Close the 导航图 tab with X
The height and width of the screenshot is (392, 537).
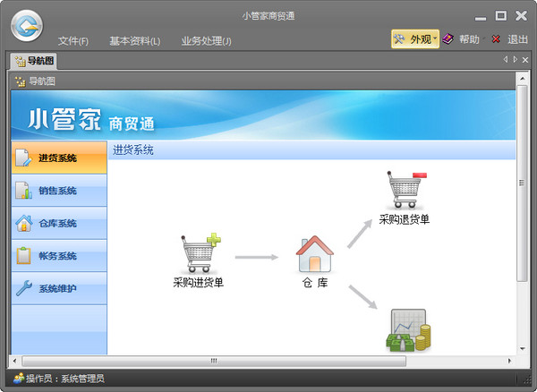[525, 60]
